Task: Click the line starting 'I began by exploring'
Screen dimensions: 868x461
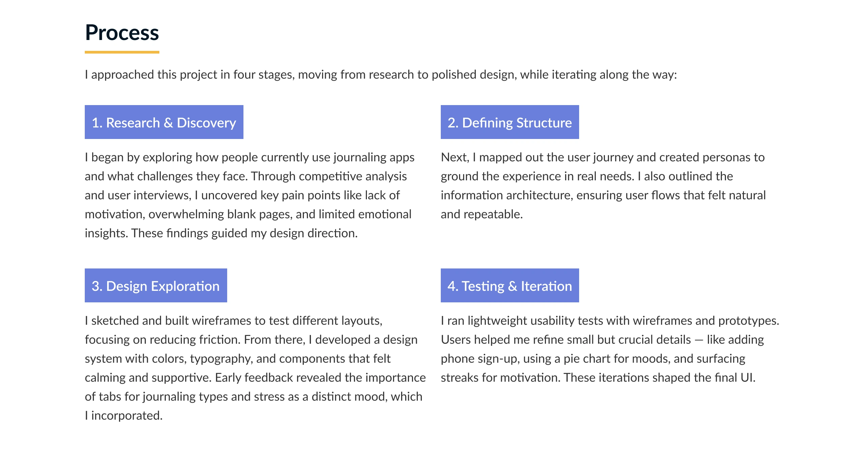Action: point(249,157)
